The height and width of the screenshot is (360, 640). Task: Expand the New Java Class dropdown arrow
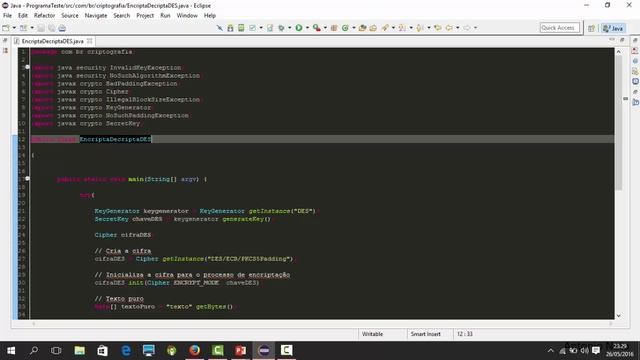353,28
